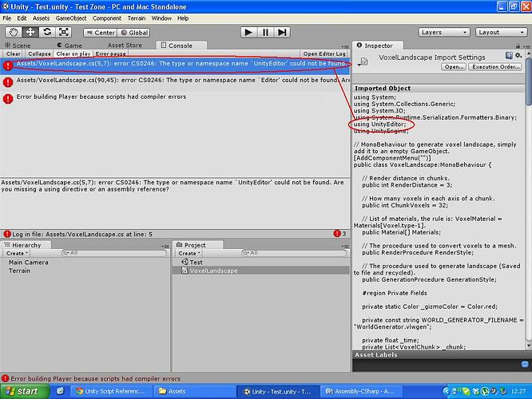Select the Move tool

(x=30, y=32)
